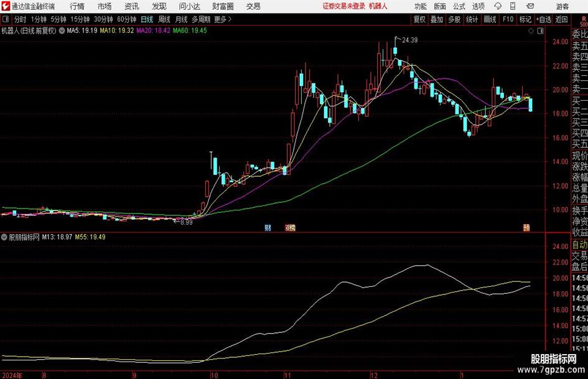Open the 画线 drawing tools
The height and width of the screenshot is (379, 588).
[x=490, y=19]
